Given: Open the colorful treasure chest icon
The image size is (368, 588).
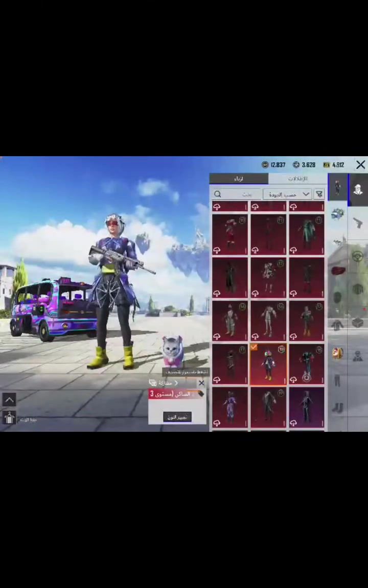Looking at the screenshot, I should tap(337, 353).
